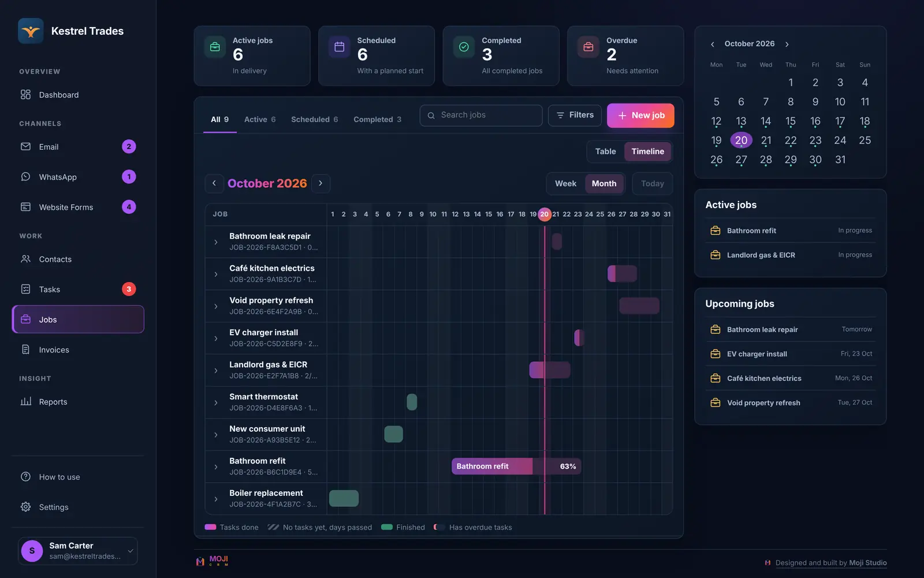This screenshot has height=578, width=924.
Task: Expand the Bathroom refit row
Action: [216, 467]
